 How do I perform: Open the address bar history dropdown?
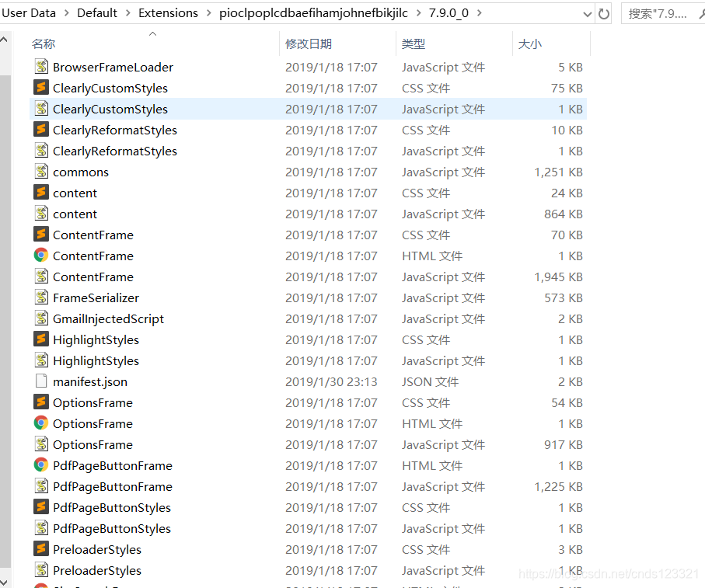coord(587,14)
